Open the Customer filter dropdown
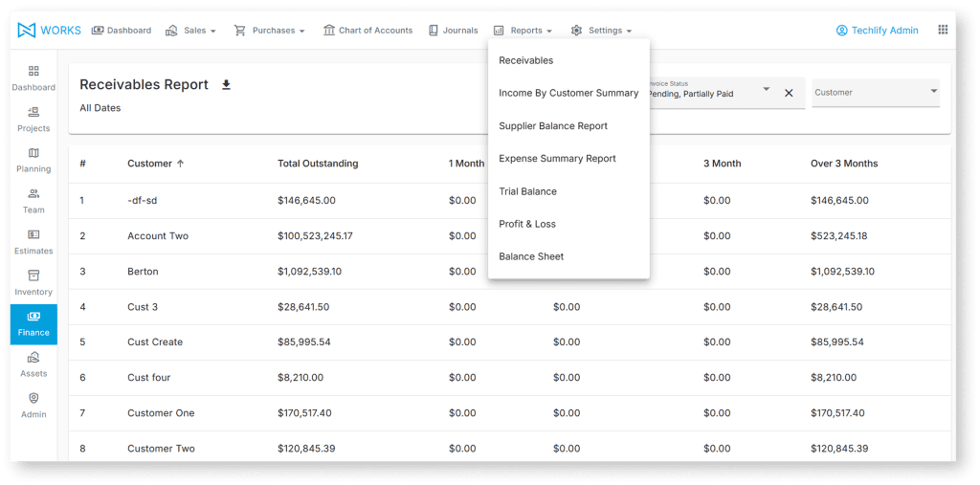This screenshot has width=980, height=485. [876, 93]
